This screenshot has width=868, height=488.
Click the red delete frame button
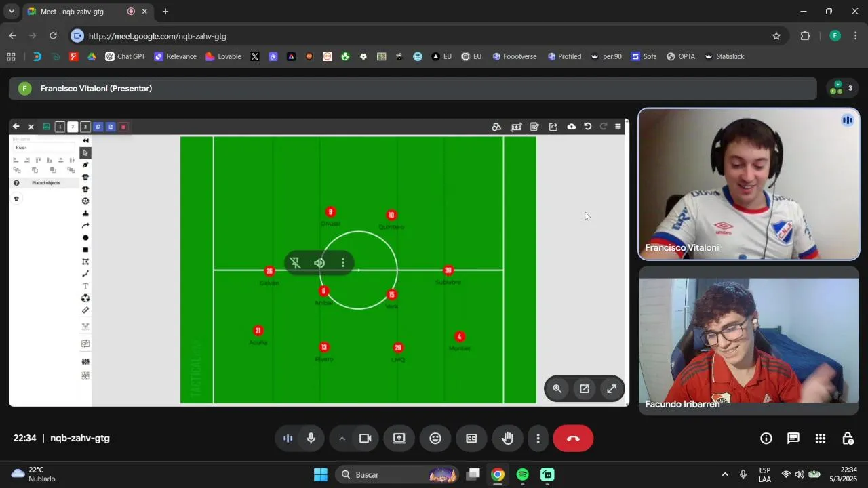point(123,127)
